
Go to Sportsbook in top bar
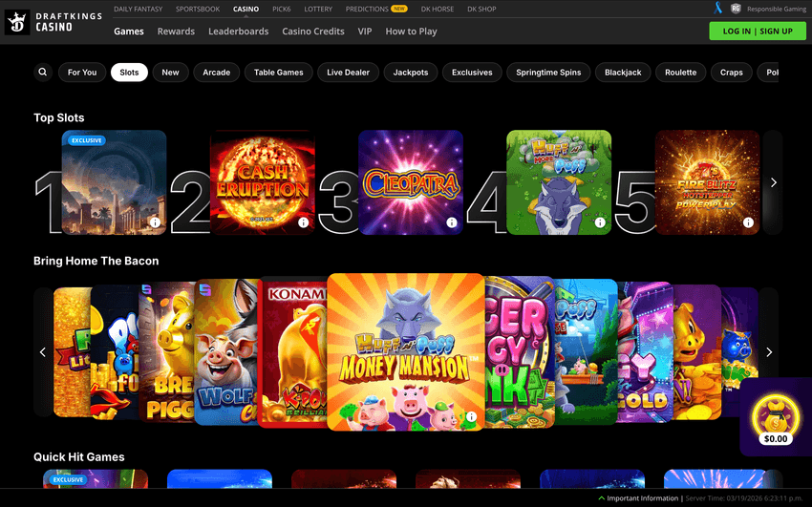(198, 9)
